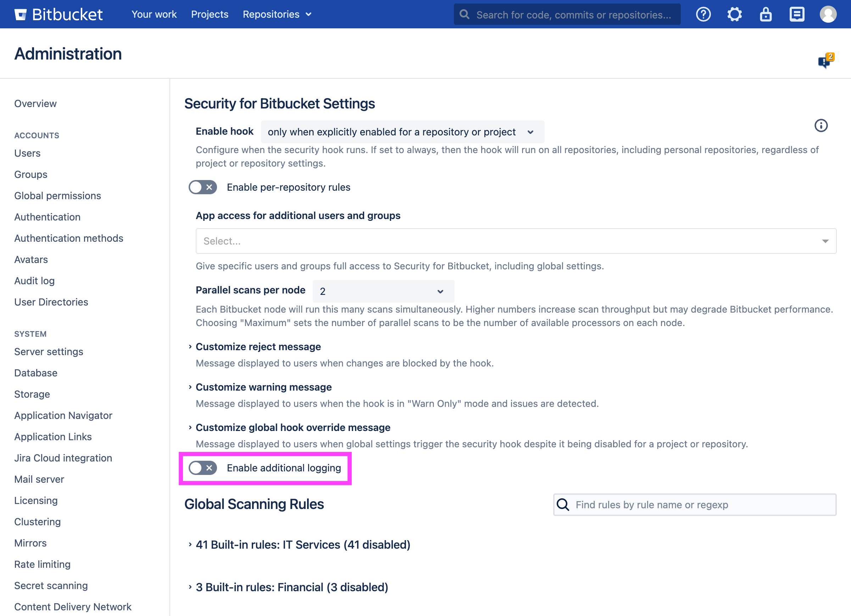Image resolution: width=851 pixels, height=616 pixels.
Task: Click the info circle icon
Action: (x=821, y=126)
